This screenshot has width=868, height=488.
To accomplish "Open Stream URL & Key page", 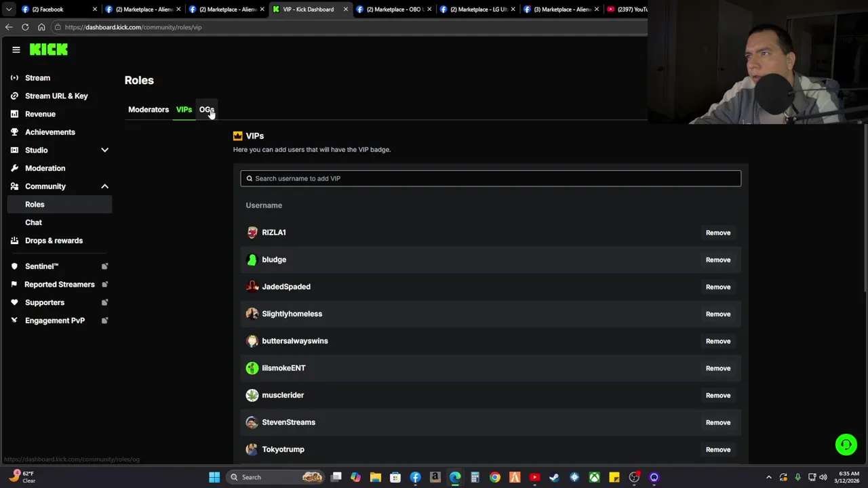I will 56,96.
